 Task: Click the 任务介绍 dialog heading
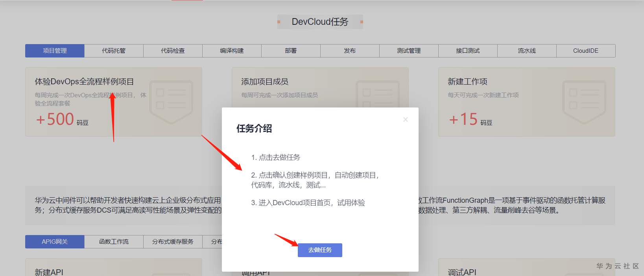click(x=254, y=128)
